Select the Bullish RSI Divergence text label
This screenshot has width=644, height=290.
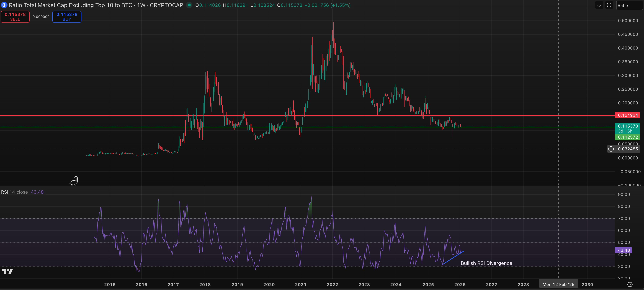[486, 263]
